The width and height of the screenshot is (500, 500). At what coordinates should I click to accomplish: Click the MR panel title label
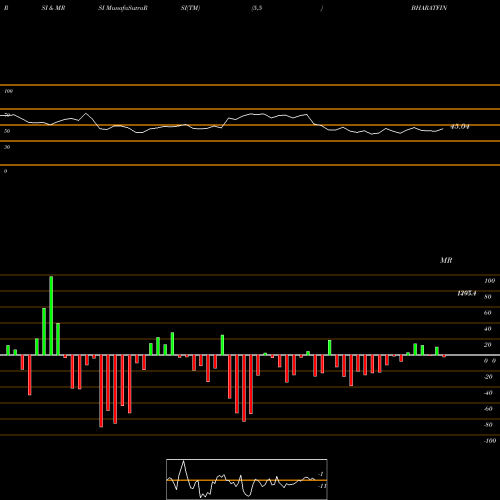coord(446,260)
